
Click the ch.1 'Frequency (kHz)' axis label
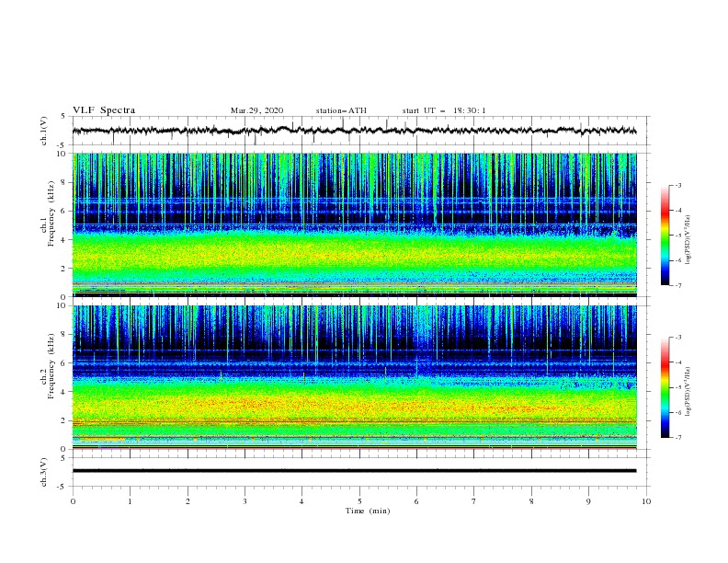(51, 214)
